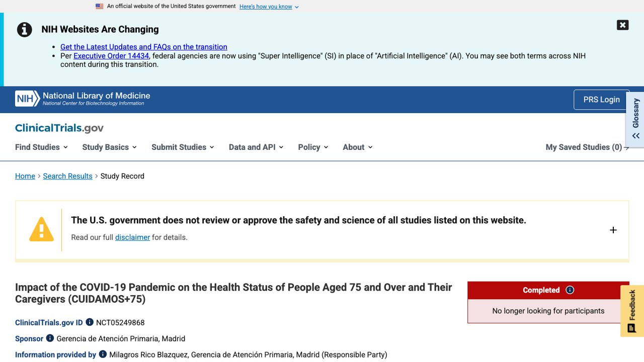This screenshot has height=362, width=644.
Task: Click the 'Milagros Rico Blazquez' responsible party text
Action: pos(149,355)
